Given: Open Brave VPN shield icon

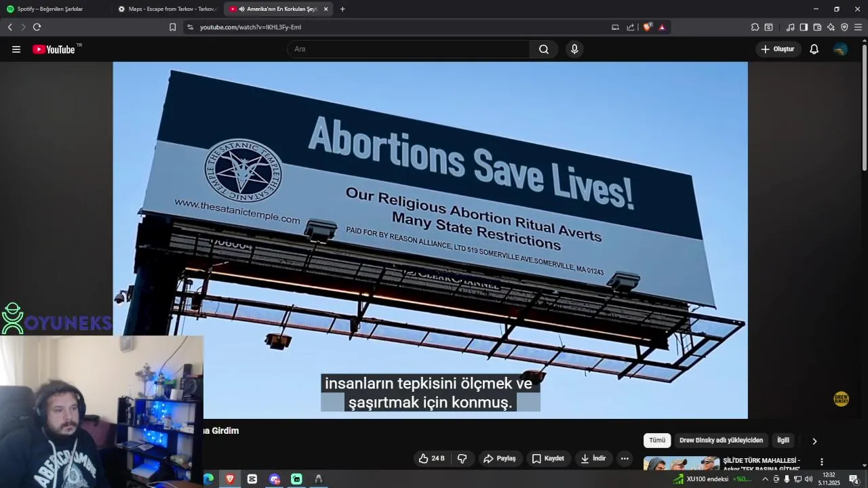Looking at the screenshot, I should coord(844,27).
